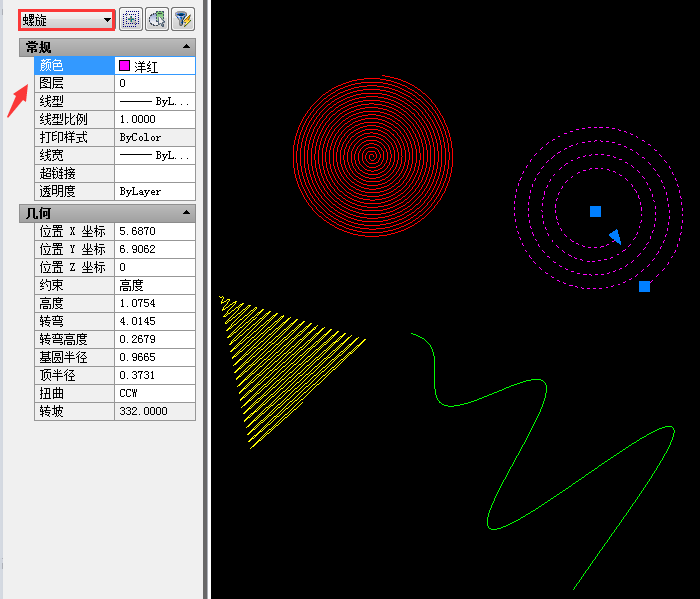This screenshot has width=700, height=599.
Task: Edit 位置 X 坐标 value 5.6870
Action: click(155, 231)
